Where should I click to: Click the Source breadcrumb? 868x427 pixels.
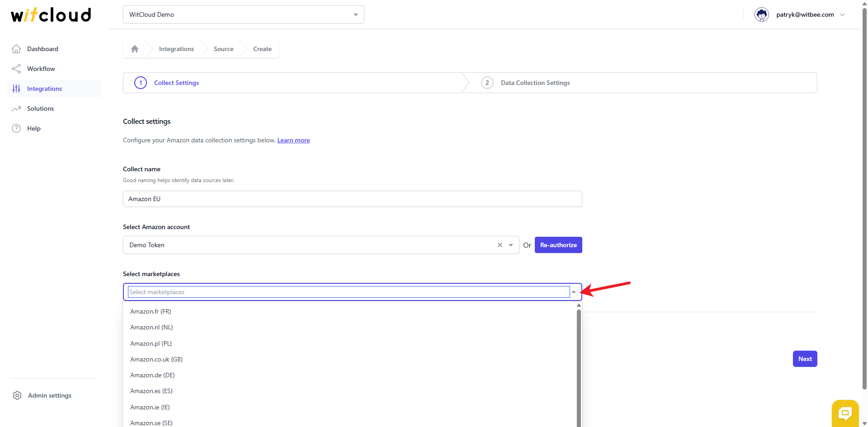click(x=224, y=49)
